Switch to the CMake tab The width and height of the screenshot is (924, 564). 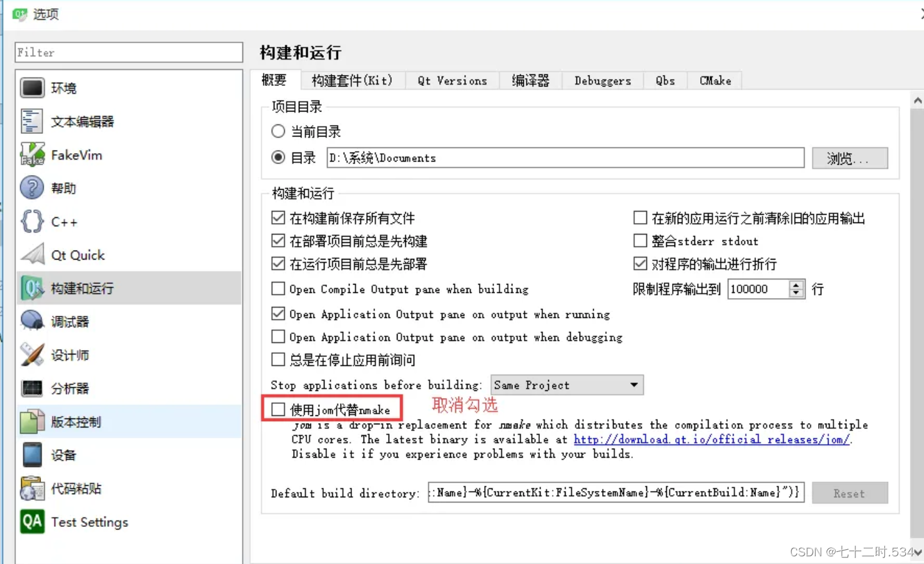[x=714, y=80]
